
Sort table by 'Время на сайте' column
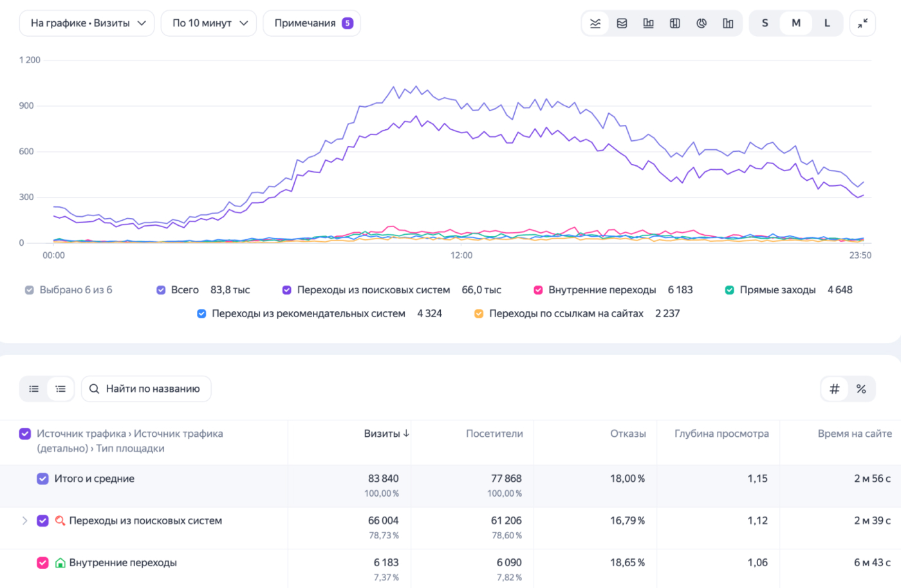point(855,434)
